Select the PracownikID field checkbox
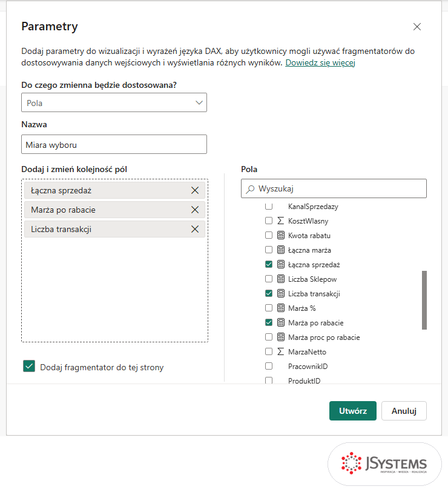Viewport: 448px width, 492px height. (269, 366)
